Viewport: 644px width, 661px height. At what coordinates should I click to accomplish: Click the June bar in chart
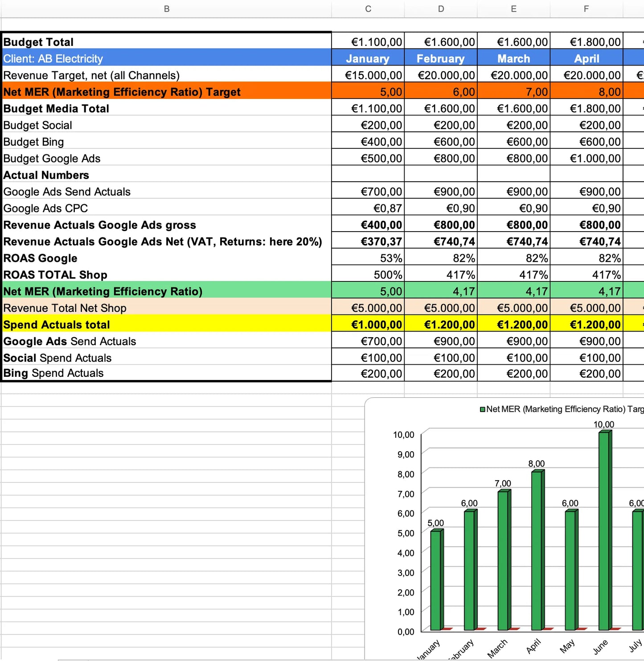[x=604, y=530]
